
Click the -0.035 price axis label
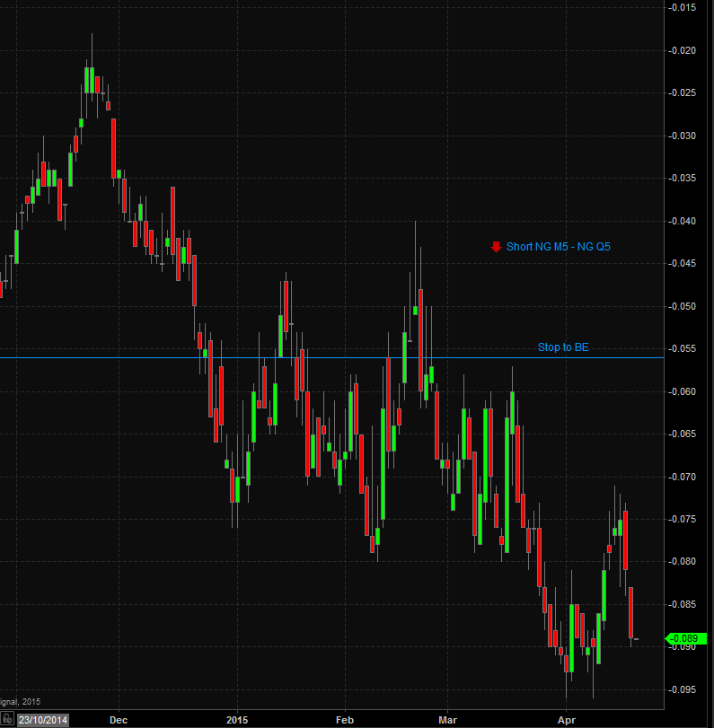click(683, 178)
